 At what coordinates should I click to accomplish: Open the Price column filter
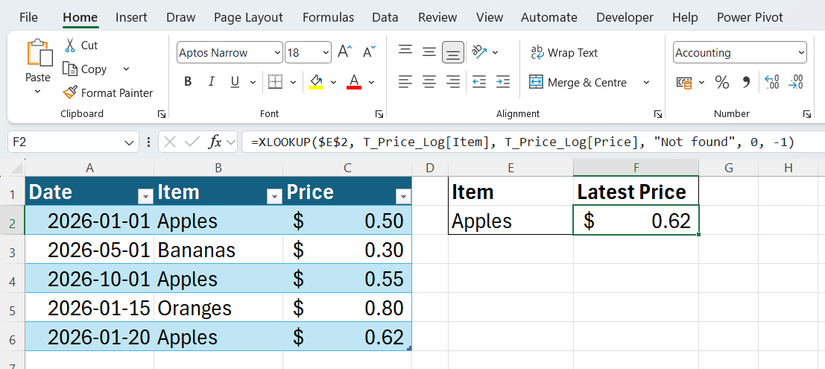pos(403,196)
